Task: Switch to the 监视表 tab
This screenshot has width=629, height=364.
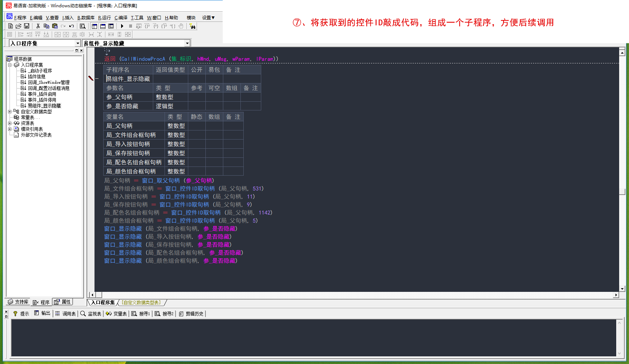Action: pos(91,314)
